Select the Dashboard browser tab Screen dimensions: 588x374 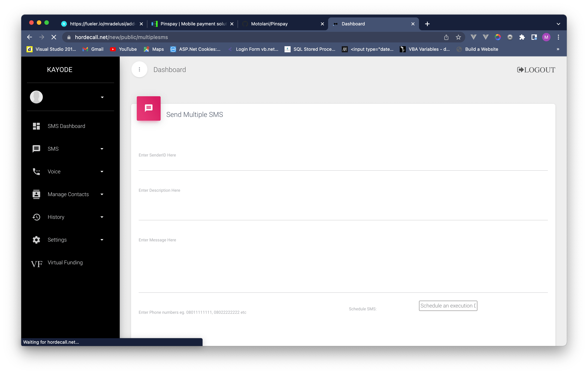374,24
